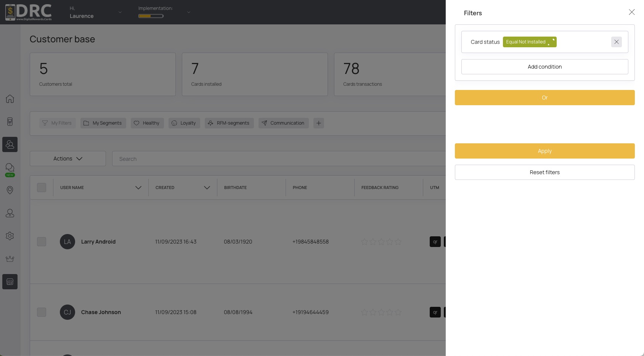The height and width of the screenshot is (356, 644).
Task: Open the crown icon in the sidebar
Action: (10, 259)
